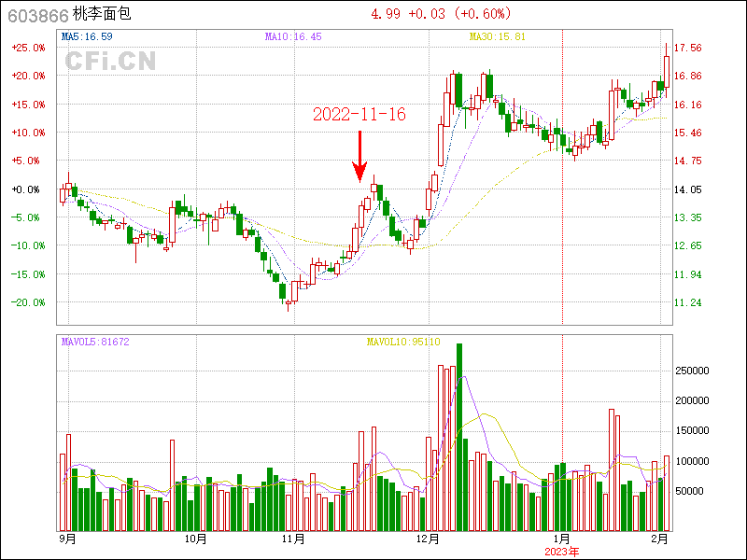The width and height of the screenshot is (747, 560).
Task: Click the 2023年 year label
Action: 562,552
